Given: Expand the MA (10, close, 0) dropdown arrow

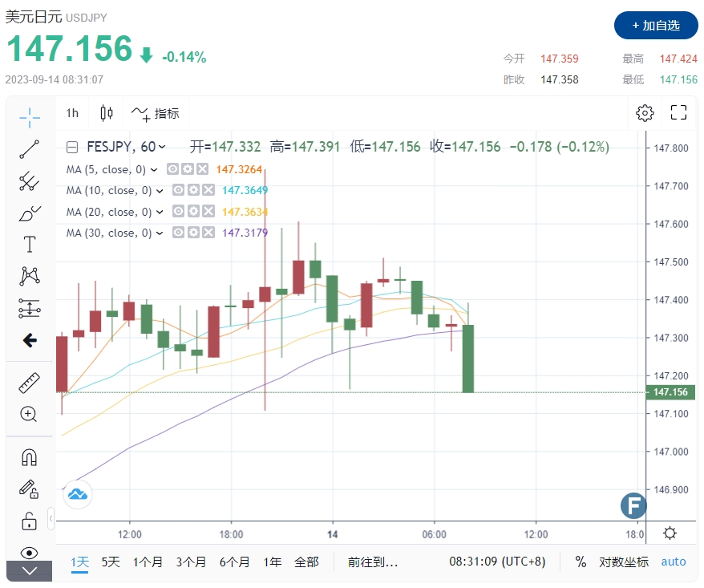Looking at the screenshot, I should point(160,191).
